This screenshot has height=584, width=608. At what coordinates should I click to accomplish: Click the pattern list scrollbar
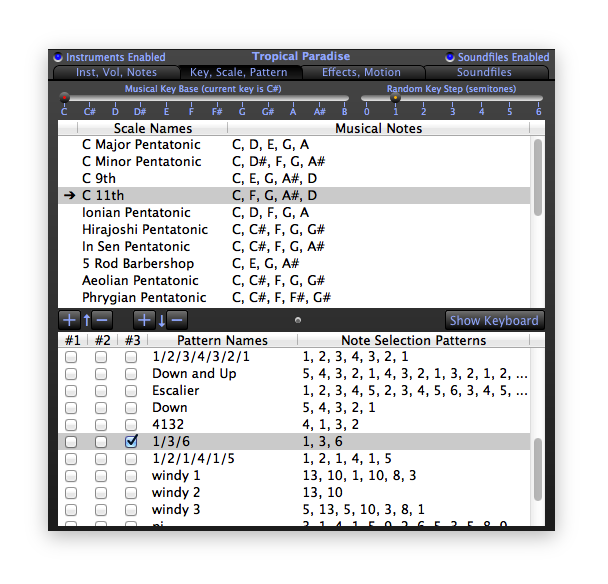click(x=537, y=470)
